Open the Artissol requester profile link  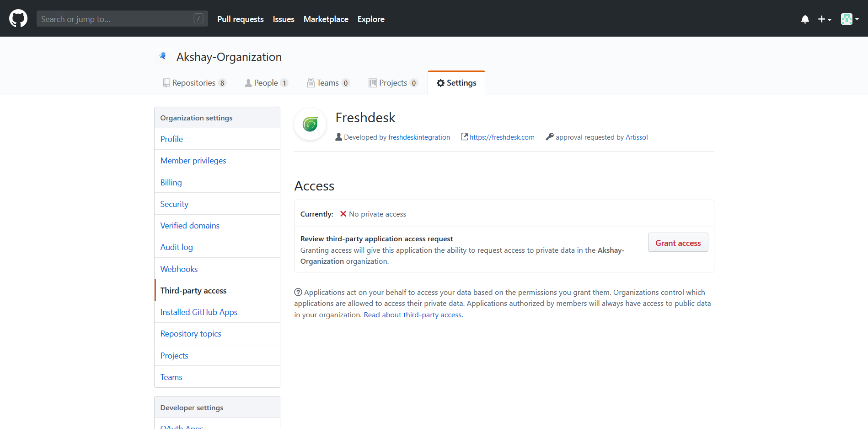(x=637, y=137)
